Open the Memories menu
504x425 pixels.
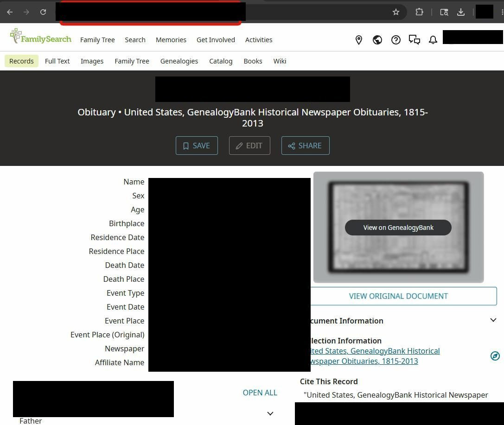coord(171,40)
